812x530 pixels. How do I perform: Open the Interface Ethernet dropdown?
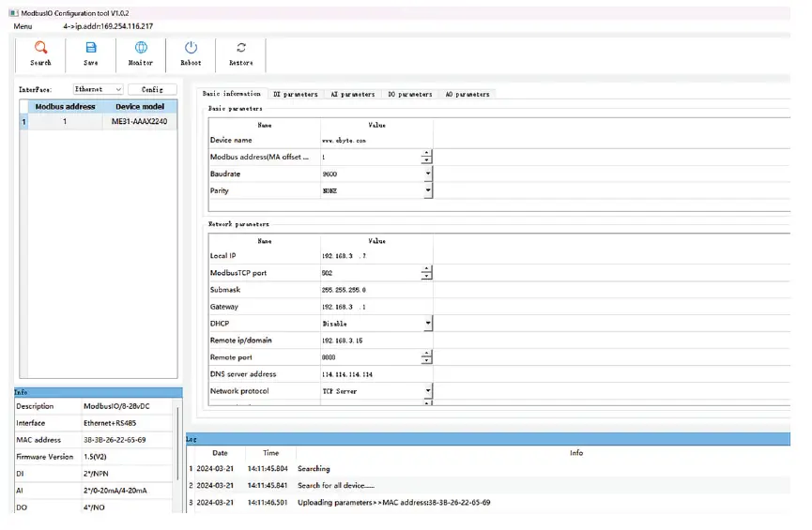coord(98,89)
